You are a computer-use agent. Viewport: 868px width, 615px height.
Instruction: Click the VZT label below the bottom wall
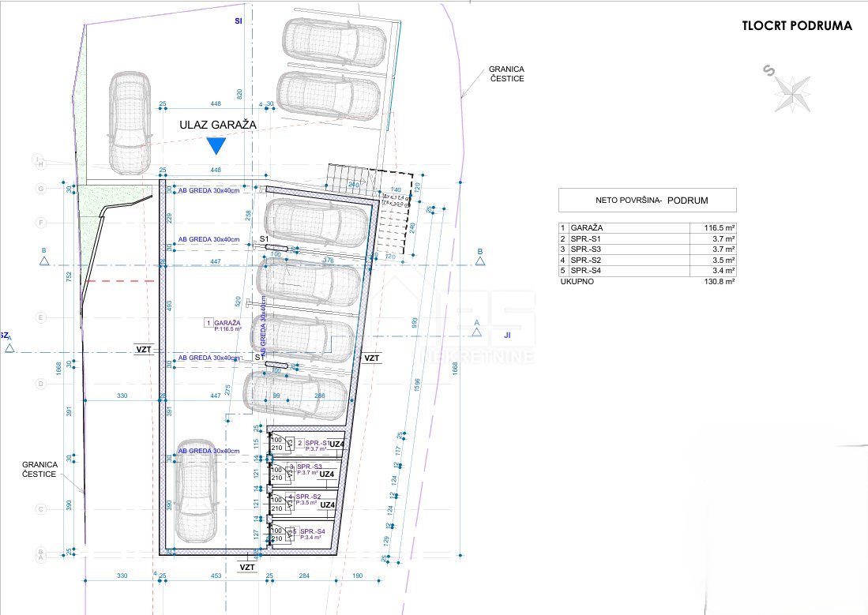pyautogui.click(x=247, y=568)
